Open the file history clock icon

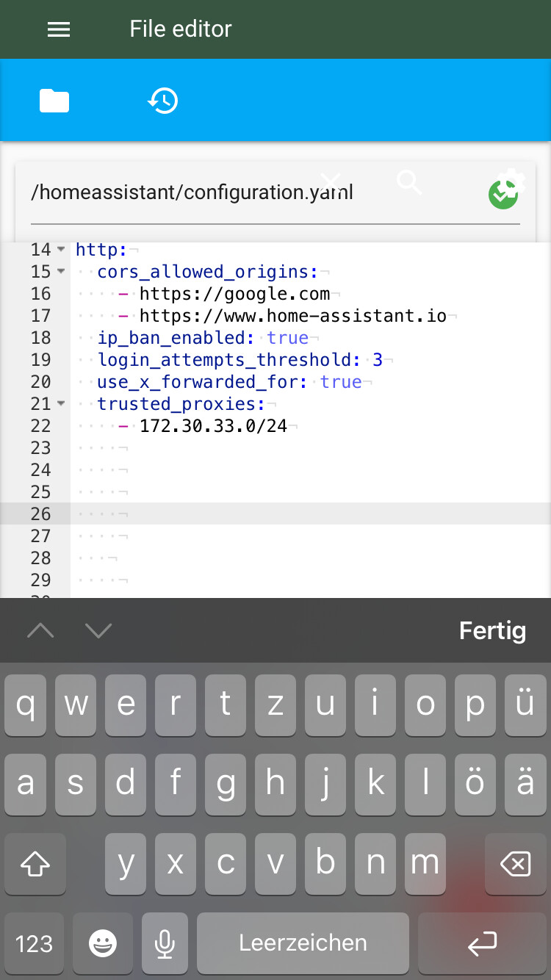point(162,101)
